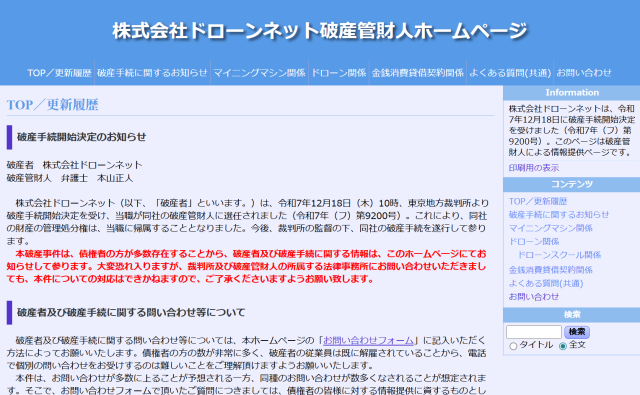640x395 pixels.
Task: Open マイニングマシン関係 in sidebar contents
Action: click(x=550, y=228)
